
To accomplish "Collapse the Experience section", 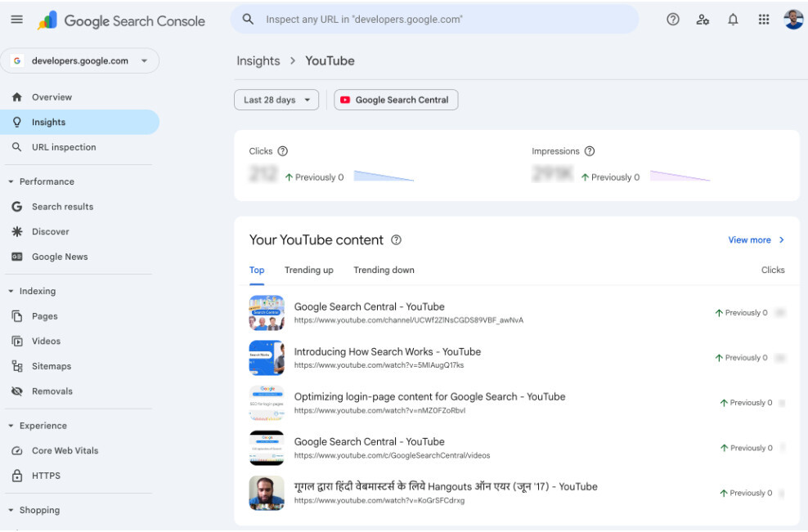I will tap(11, 426).
